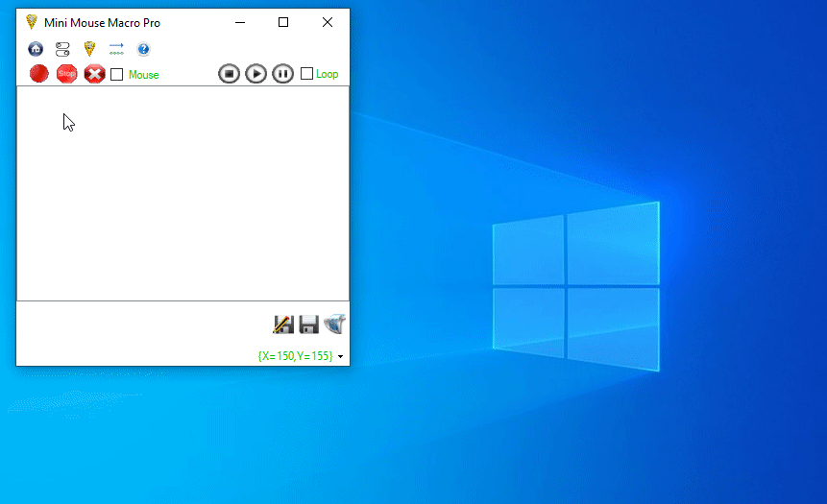Start recording with the red circle button
The height and width of the screenshot is (504, 827).
(38, 74)
